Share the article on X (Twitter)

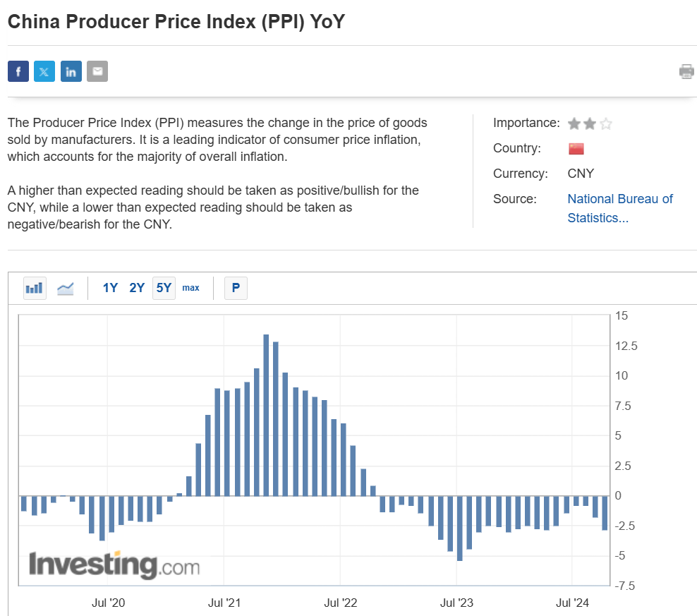44,71
